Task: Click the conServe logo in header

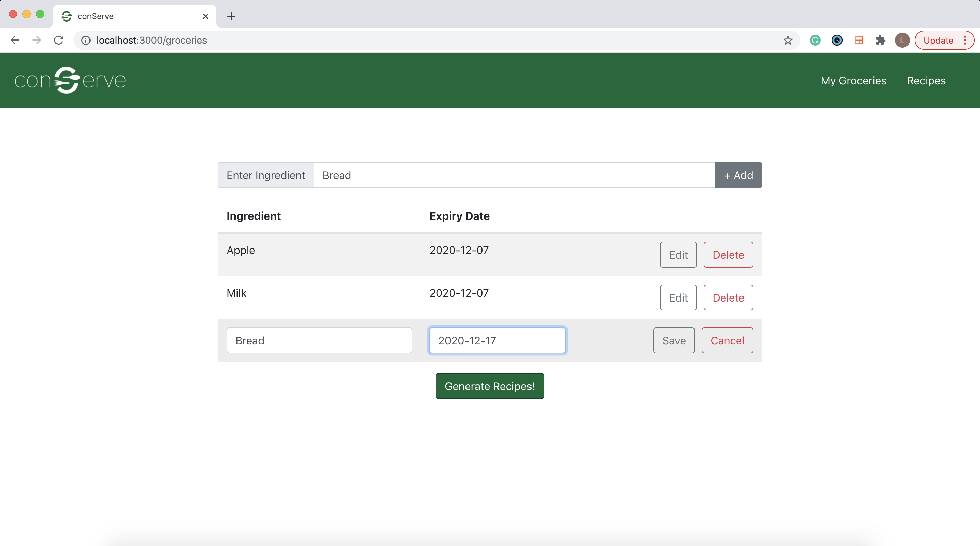Action: 70,80
